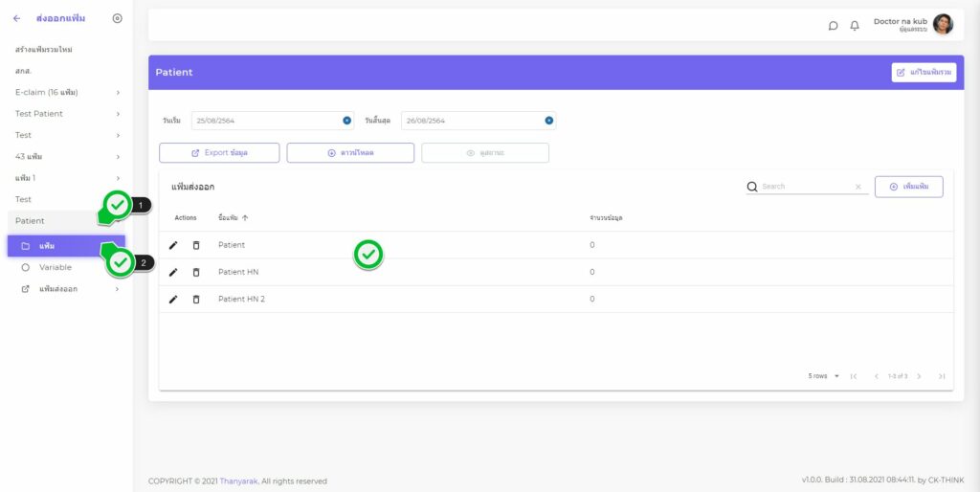Click the target icon beside the sidebar title
This screenshot has width=980, height=492.
coord(118,18)
